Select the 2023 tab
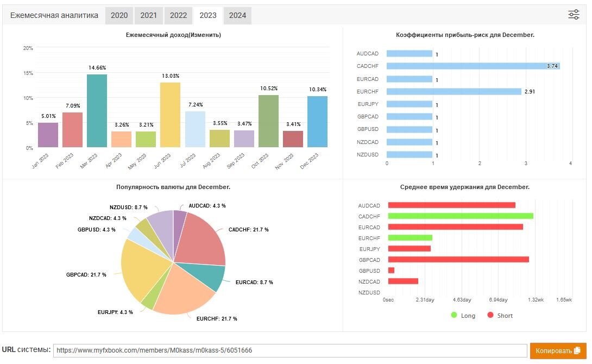The image size is (592, 364). coord(208,15)
